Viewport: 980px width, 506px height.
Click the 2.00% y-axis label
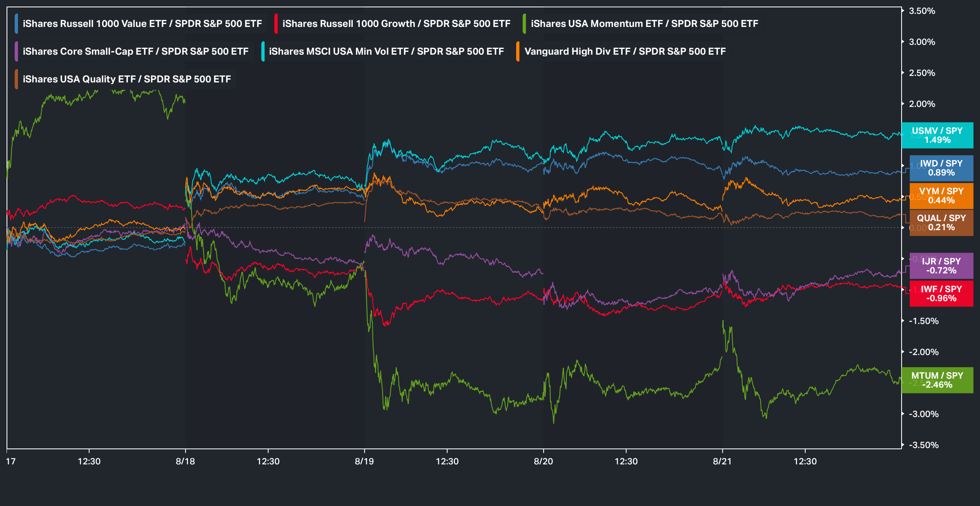[x=922, y=104]
